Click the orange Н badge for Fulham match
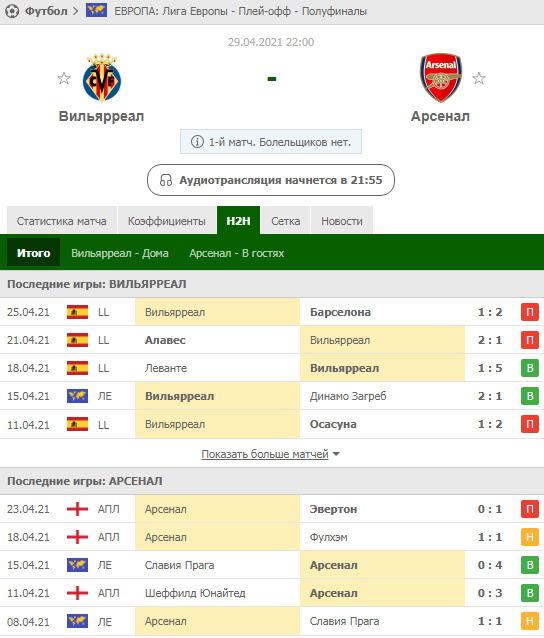544x638 pixels. (x=530, y=537)
